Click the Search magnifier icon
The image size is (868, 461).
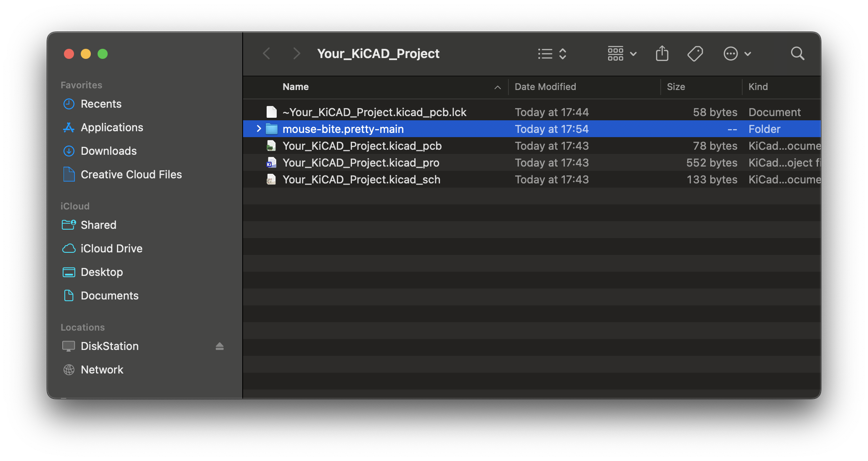point(797,53)
